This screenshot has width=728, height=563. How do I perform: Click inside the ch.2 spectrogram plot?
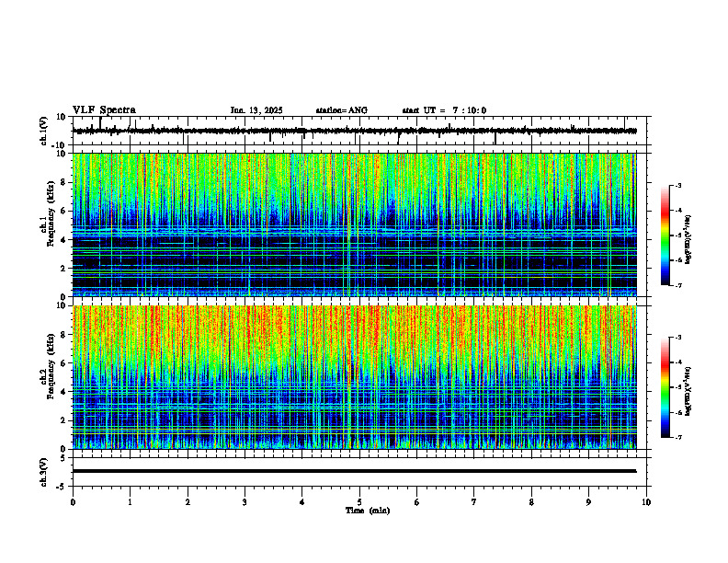[x=354, y=377]
